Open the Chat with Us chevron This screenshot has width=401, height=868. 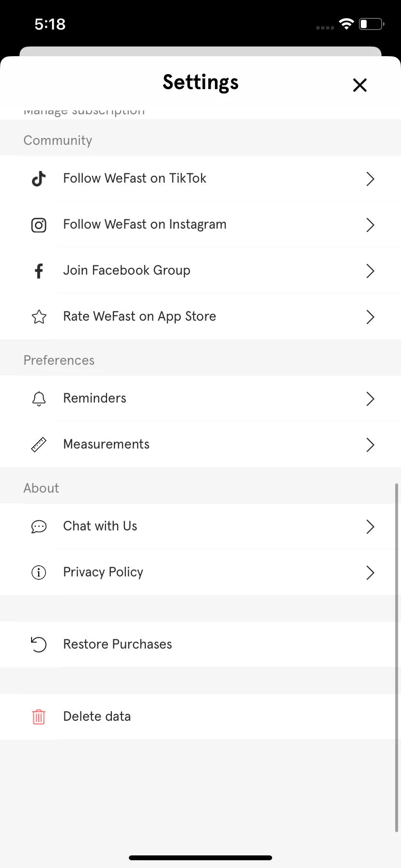tap(370, 527)
